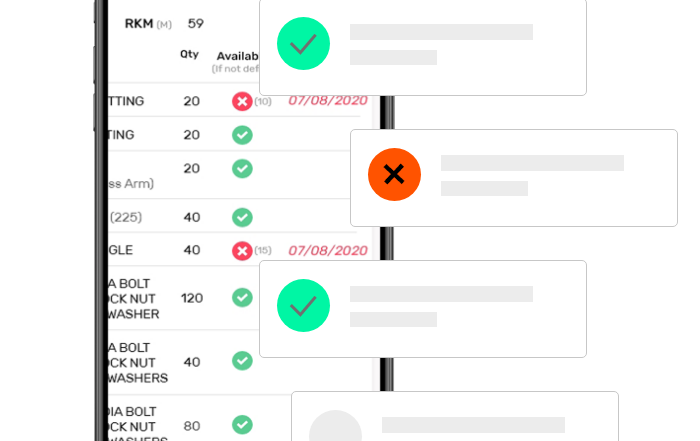Click orange X circle in middle card
700x441 pixels.
coord(394,174)
